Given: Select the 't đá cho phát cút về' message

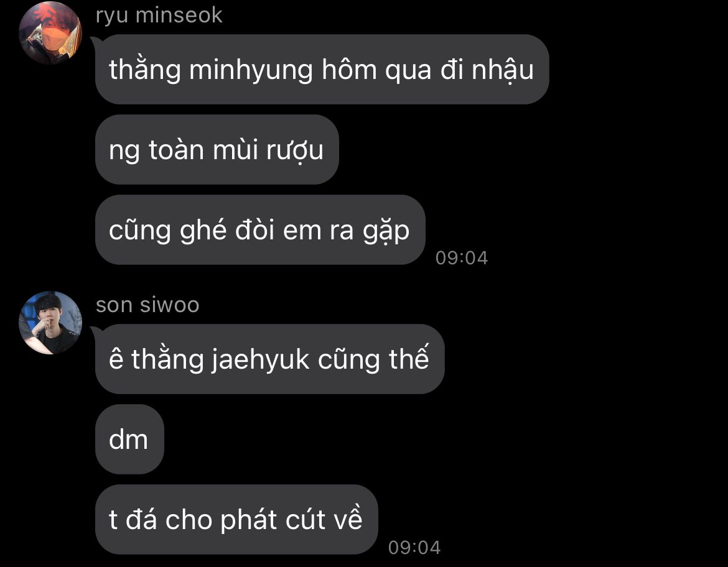Looking at the screenshot, I should (236, 519).
